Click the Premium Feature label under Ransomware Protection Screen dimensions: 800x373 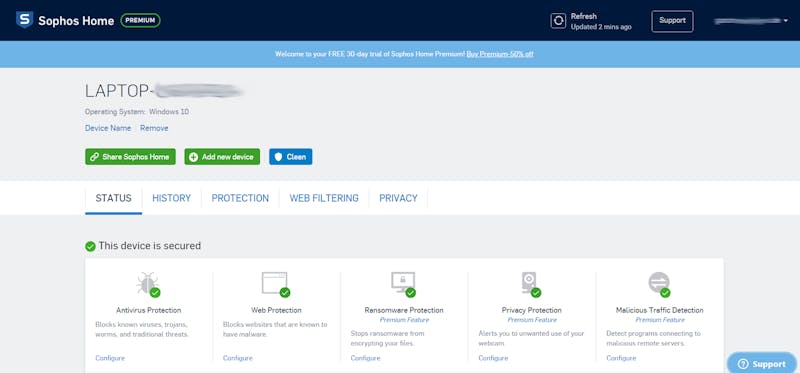click(x=404, y=320)
